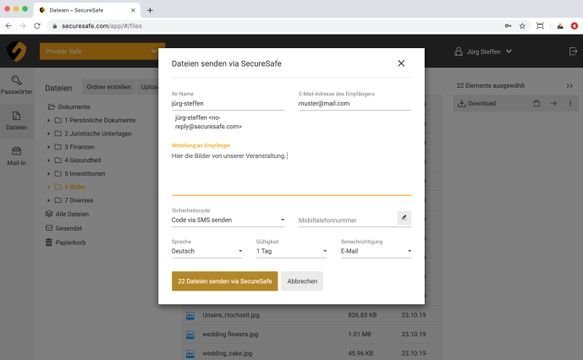Viewport: 583px width, 360px height.
Task: Open the Benachrichtigung E-Mail dropdown
Action: click(x=376, y=251)
